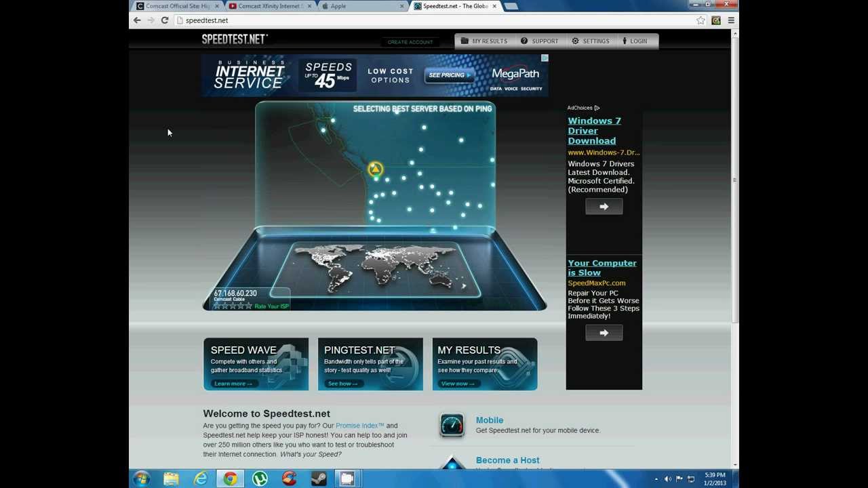Click the www.Windows-7.Dr... ad URL
Viewport: 868px width, 488px height.
[x=604, y=152]
